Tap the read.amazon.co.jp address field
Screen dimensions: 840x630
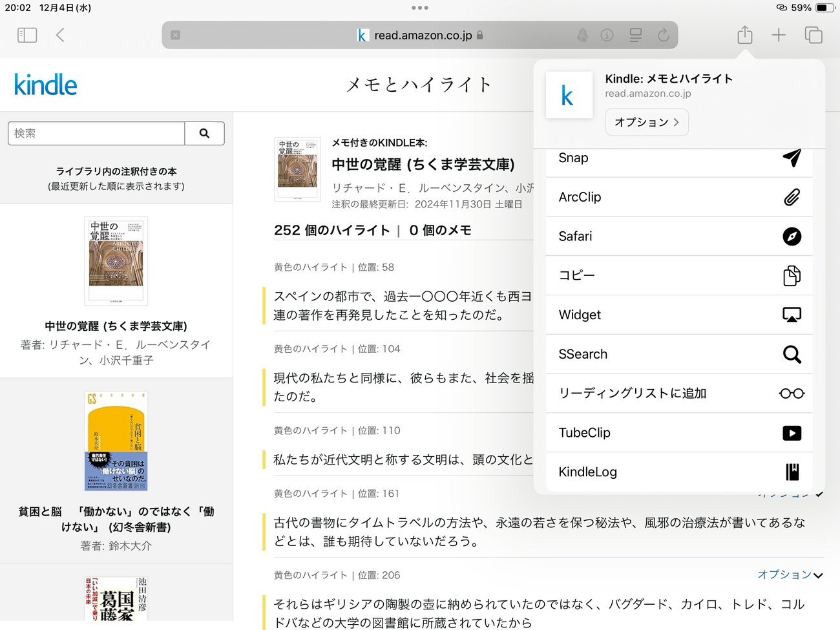tap(420, 35)
